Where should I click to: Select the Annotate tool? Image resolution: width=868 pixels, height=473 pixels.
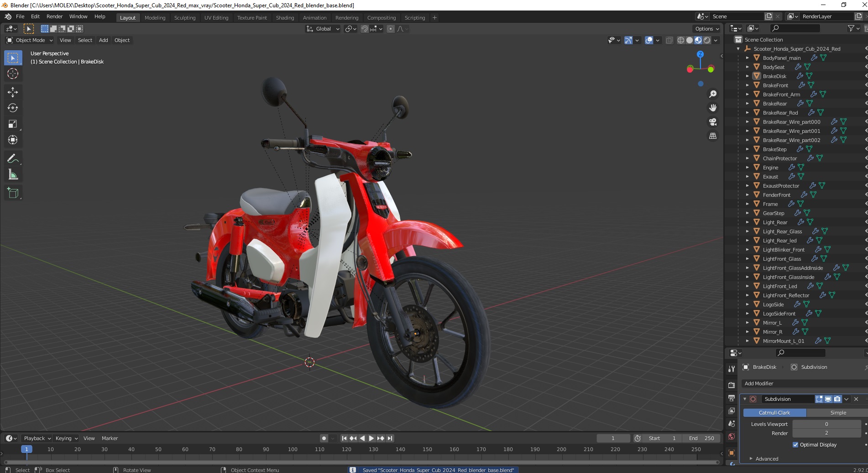(x=13, y=159)
